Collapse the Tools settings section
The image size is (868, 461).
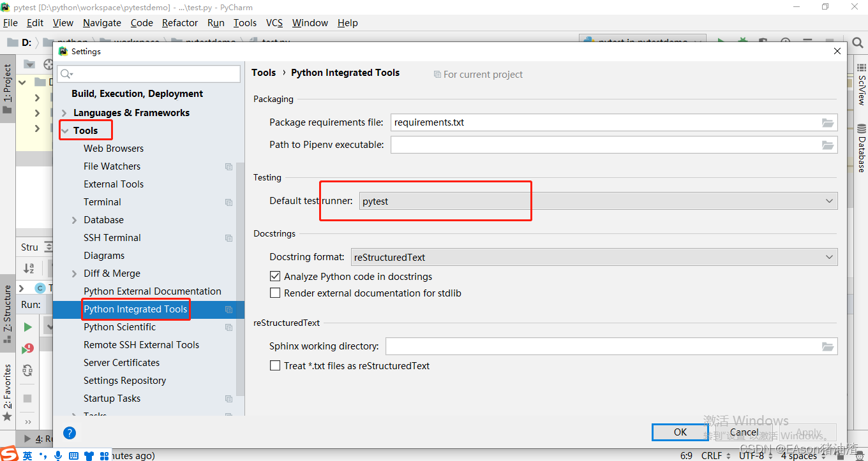[x=64, y=131]
